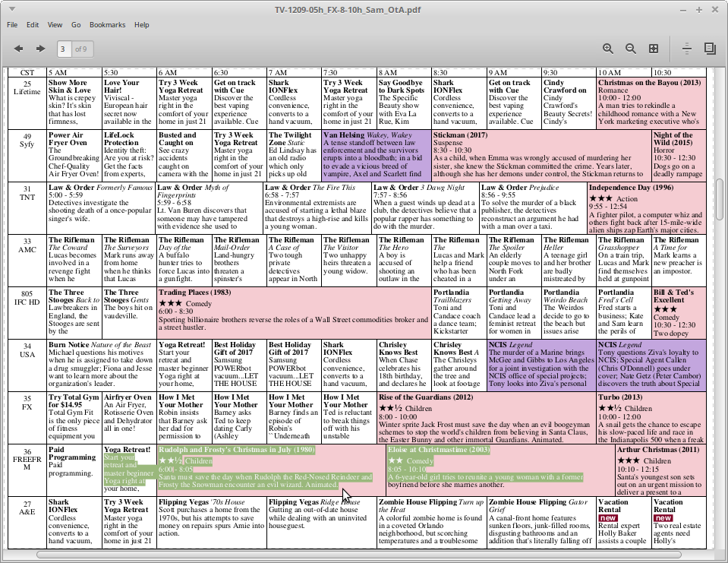Click the zoom in magnifier icon

(608, 49)
